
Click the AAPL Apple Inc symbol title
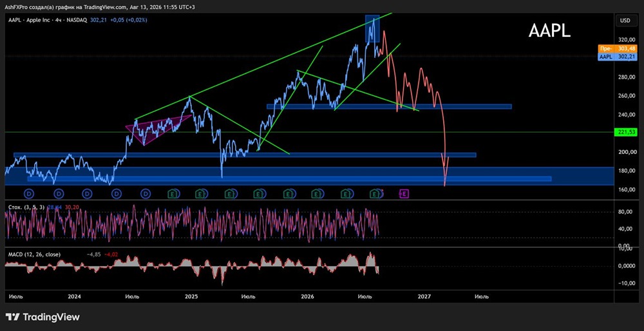(48, 20)
